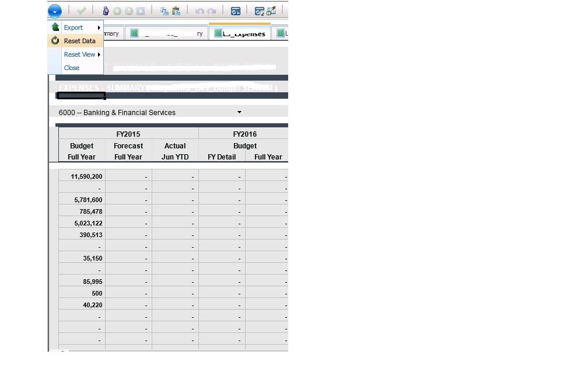Click the Copy icon in toolbar
This screenshot has width=588, height=368.
pyautogui.click(x=164, y=11)
